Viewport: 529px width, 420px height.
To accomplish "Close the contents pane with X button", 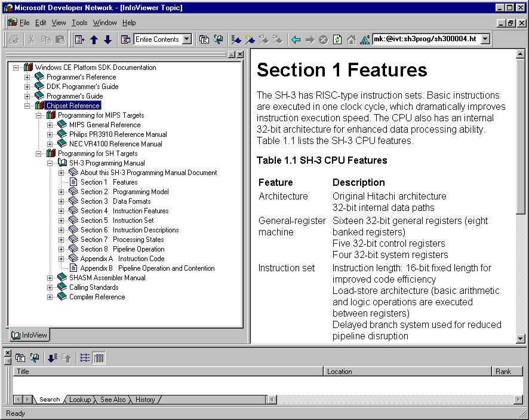I will (x=240, y=54).
